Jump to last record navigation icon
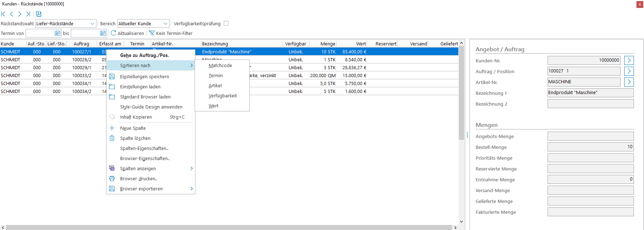 tap(28, 14)
